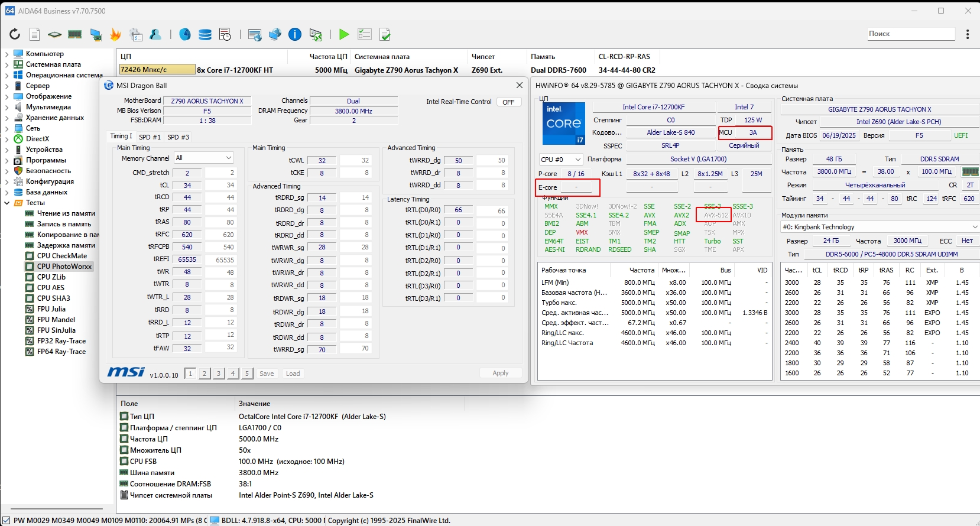Open the CPU #0 selector dropdown
Viewport: 980px width, 526px height.
click(x=560, y=160)
